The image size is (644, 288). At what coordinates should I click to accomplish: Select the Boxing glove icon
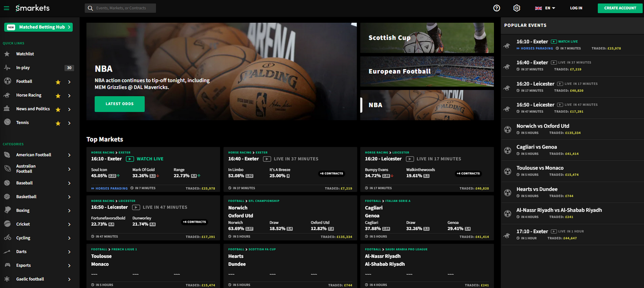pyautogui.click(x=7, y=210)
